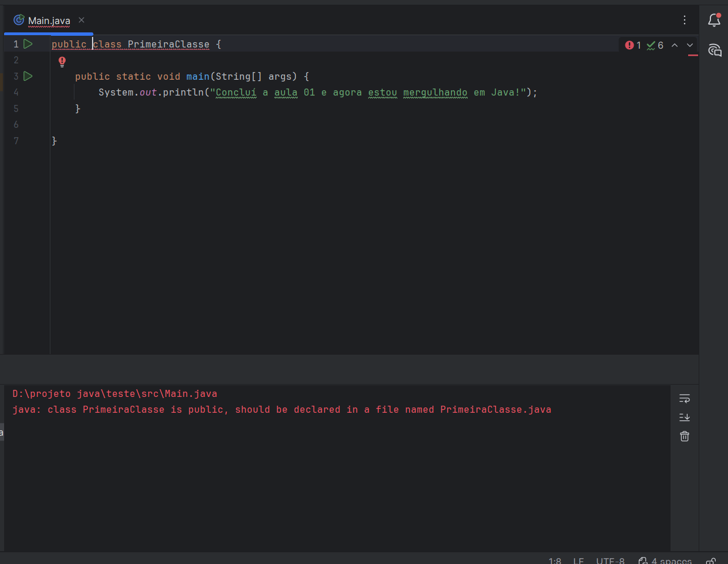This screenshot has height=564, width=728.
Task: Open the editor tab options menu
Action: (685, 20)
